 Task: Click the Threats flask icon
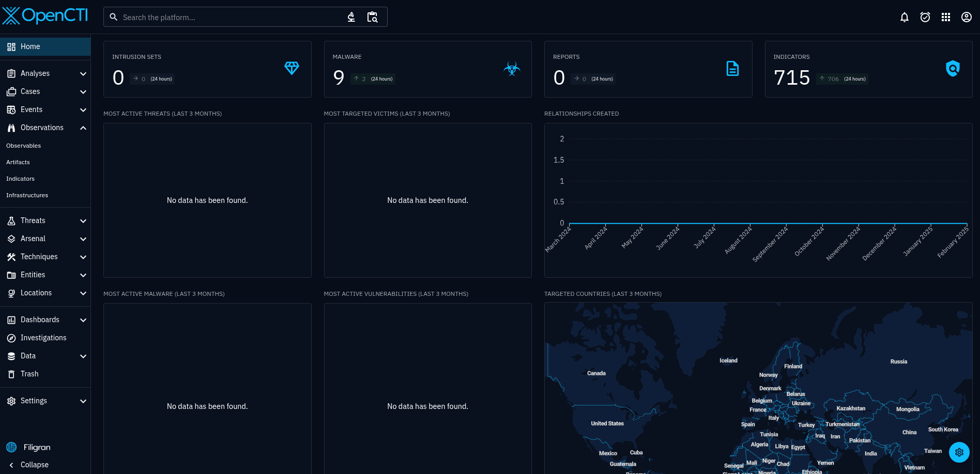(x=11, y=220)
